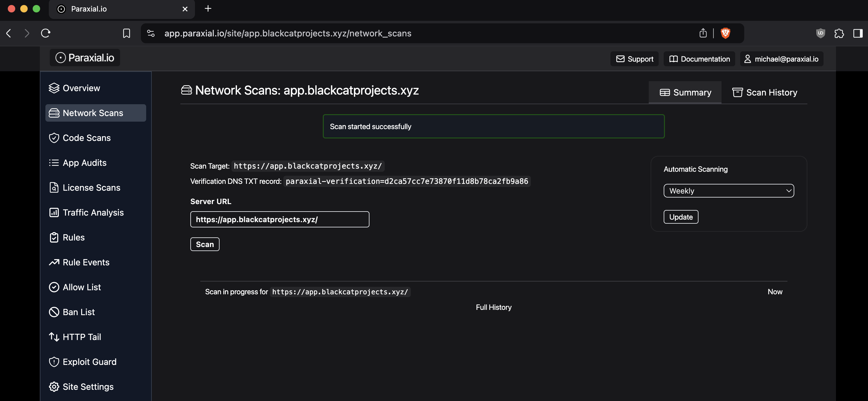Click the Scan button
This screenshot has height=401, width=868.
point(205,244)
